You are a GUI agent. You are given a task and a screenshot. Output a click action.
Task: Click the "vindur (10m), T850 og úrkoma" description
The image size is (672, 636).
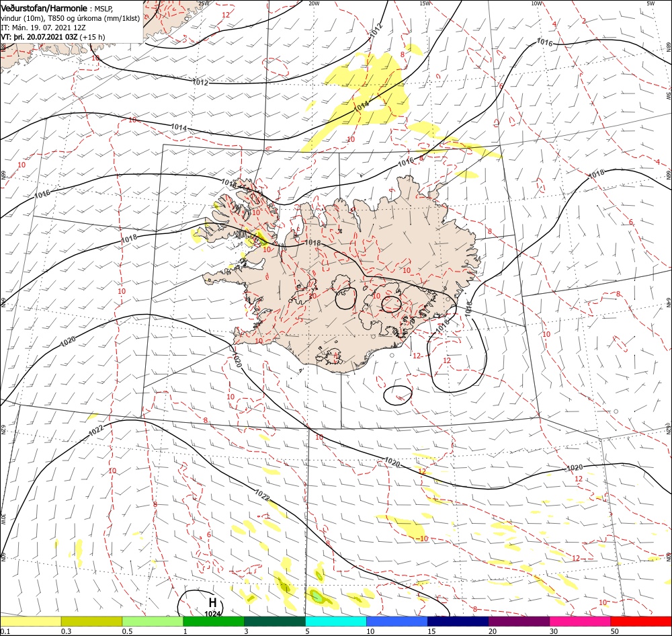tap(53, 18)
